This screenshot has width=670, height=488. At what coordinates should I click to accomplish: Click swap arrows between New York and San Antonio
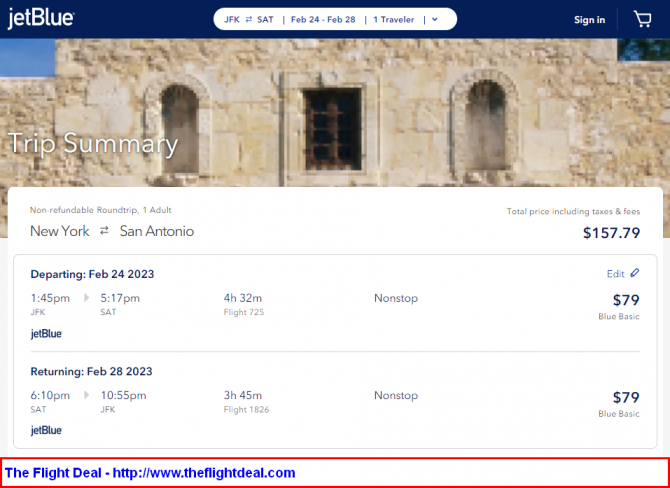click(104, 231)
